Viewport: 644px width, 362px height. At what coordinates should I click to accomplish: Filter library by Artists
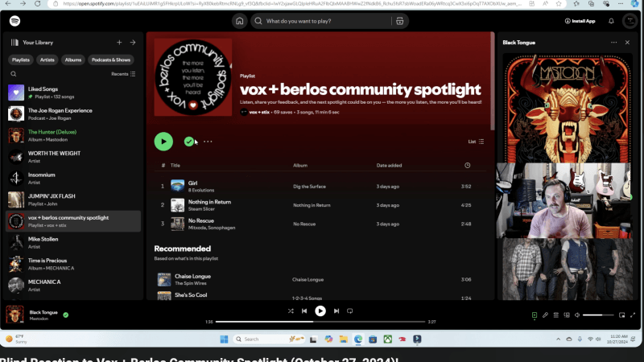pos(47,60)
